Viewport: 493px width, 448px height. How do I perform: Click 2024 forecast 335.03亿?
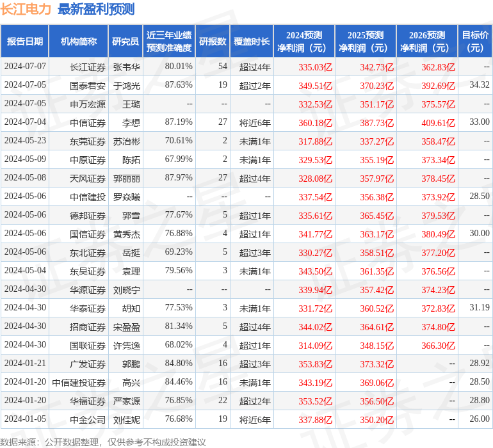(x=316, y=67)
